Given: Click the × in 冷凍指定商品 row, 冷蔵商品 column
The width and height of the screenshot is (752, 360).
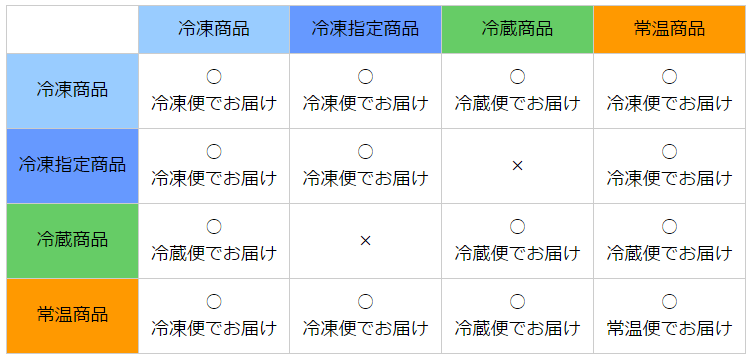Looking at the screenshot, I should point(517,166).
